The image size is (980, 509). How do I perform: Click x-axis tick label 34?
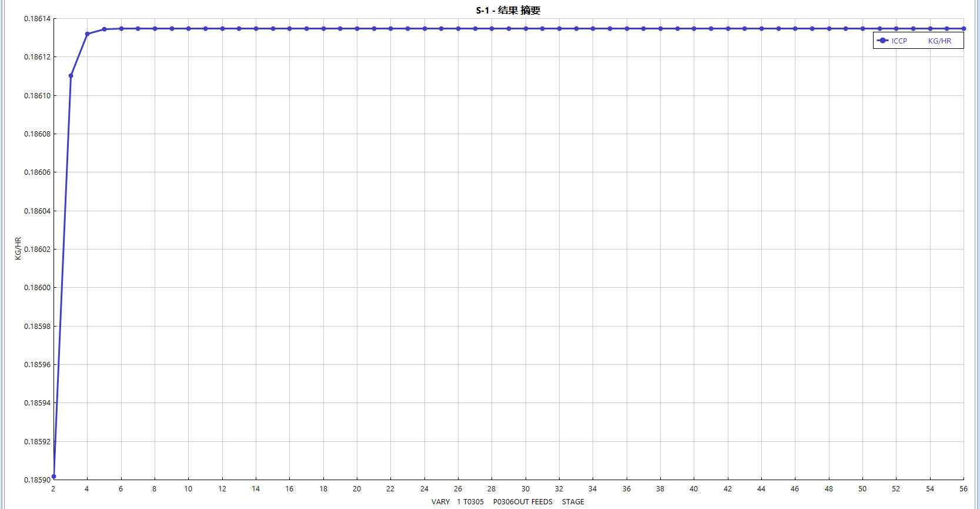[x=593, y=489]
